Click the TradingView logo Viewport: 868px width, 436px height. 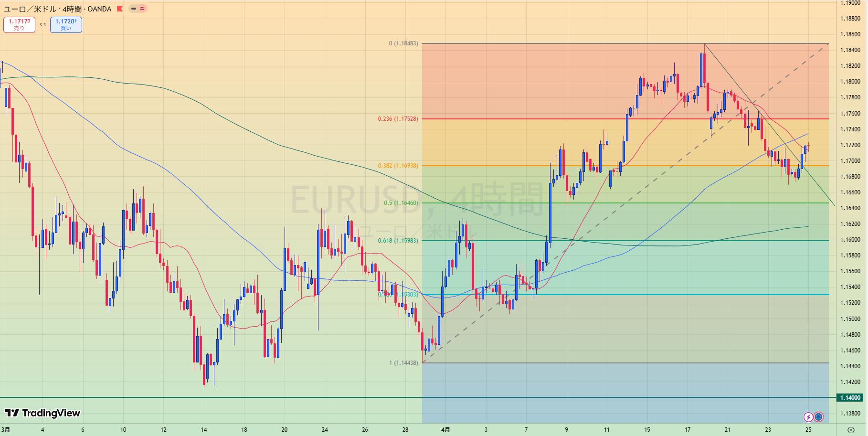[42, 413]
